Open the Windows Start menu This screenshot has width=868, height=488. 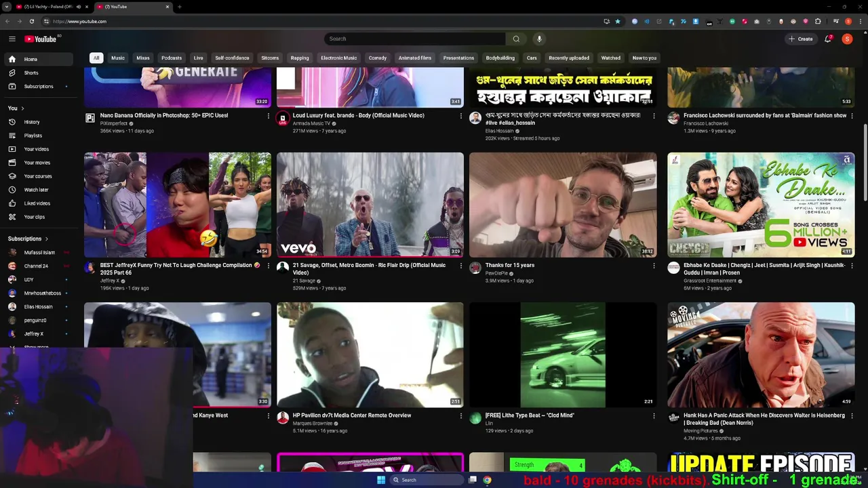tap(381, 480)
